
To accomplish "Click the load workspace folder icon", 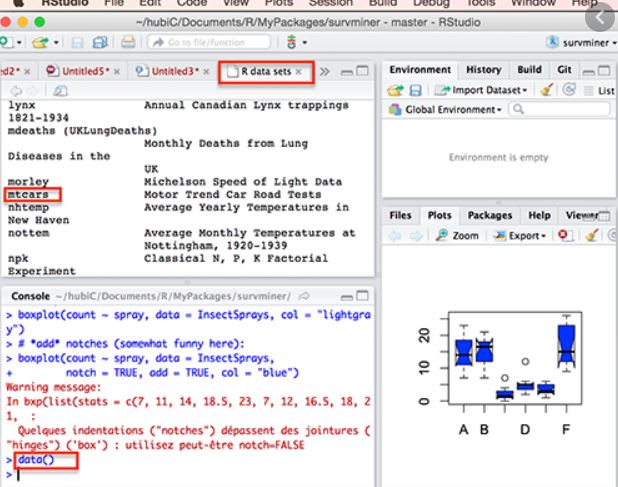I will click(395, 90).
